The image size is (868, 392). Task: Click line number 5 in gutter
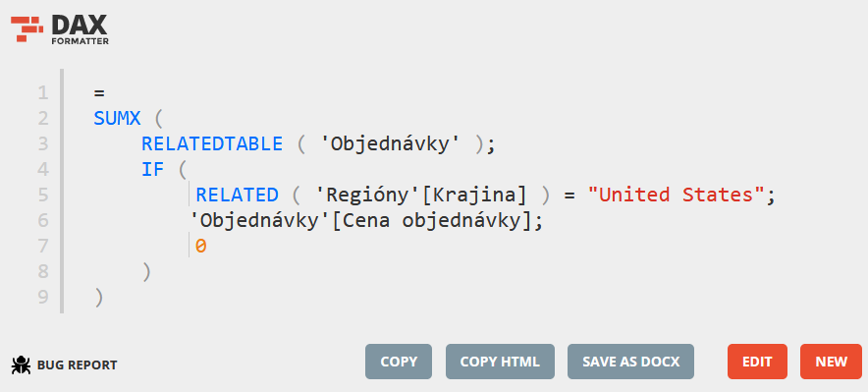pos(43,195)
